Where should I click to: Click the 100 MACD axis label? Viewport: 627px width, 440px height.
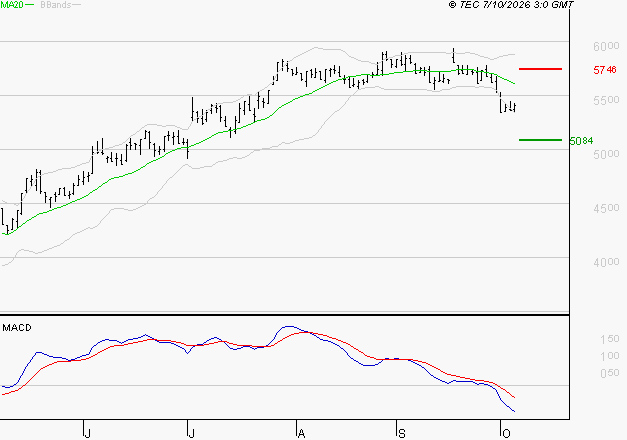(610, 356)
